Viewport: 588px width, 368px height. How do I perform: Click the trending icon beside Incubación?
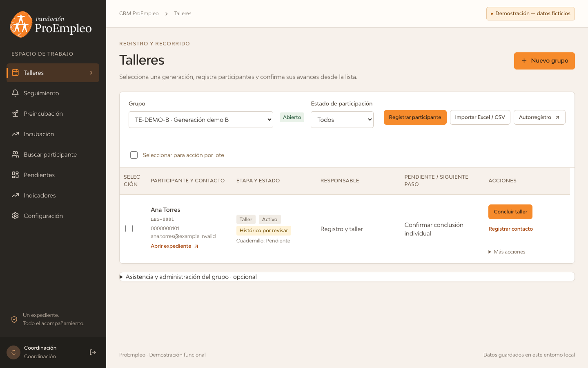pyautogui.click(x=15, y=134)
